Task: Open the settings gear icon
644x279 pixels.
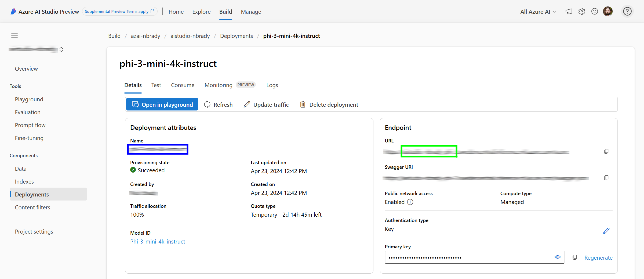Action: pos(582,12)
